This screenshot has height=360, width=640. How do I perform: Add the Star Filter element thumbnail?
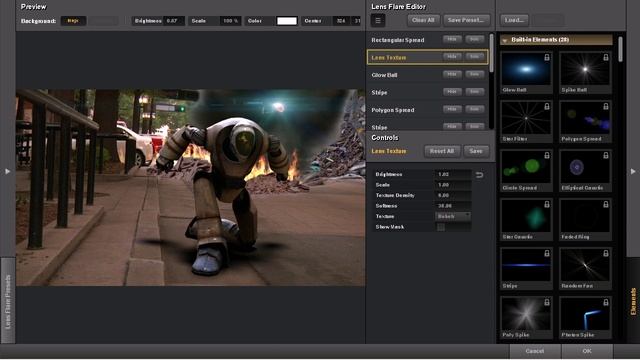tap(526, 121)
